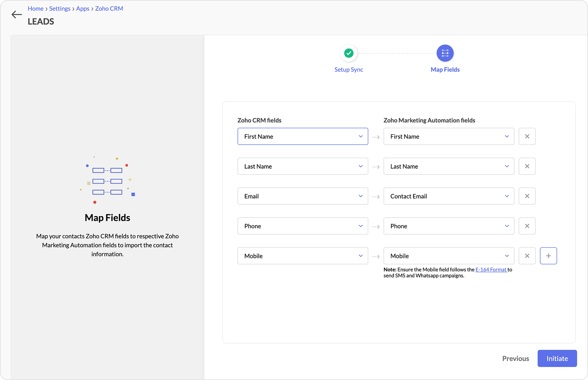This screenshot has height=380, width=588.
Task: Click the back arrow icon
Action: coord(17,15)
